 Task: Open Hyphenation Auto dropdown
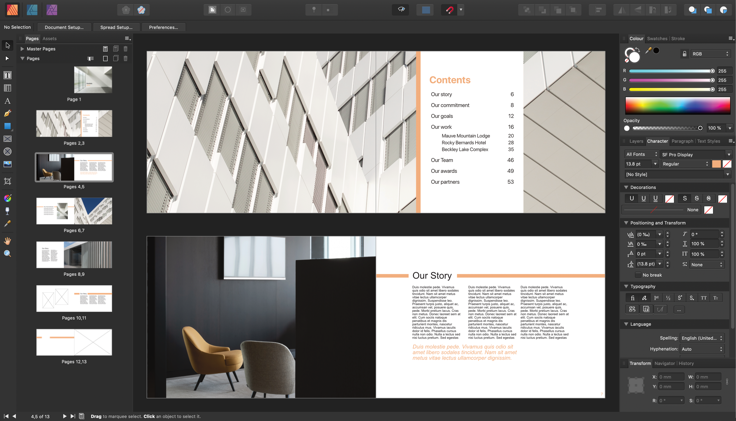(702, 349)
